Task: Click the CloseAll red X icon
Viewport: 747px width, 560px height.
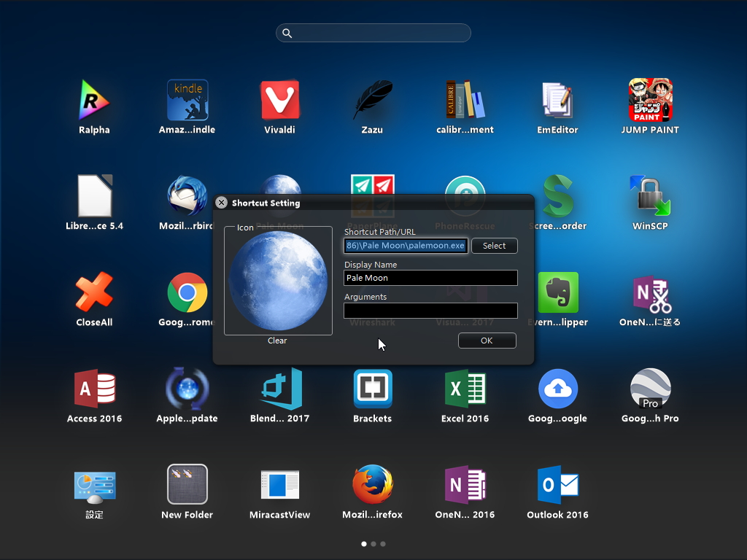Action: tap(94, 292)
